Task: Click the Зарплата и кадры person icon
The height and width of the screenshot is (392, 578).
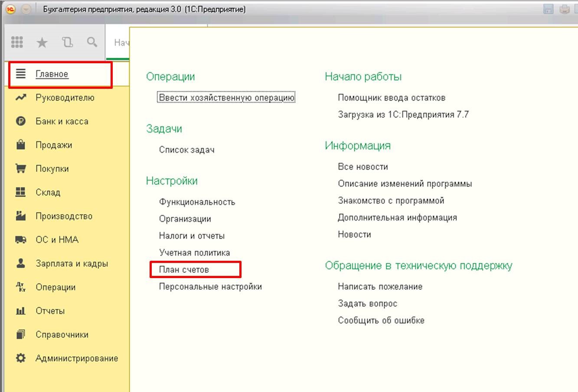Action: (21, 263)
